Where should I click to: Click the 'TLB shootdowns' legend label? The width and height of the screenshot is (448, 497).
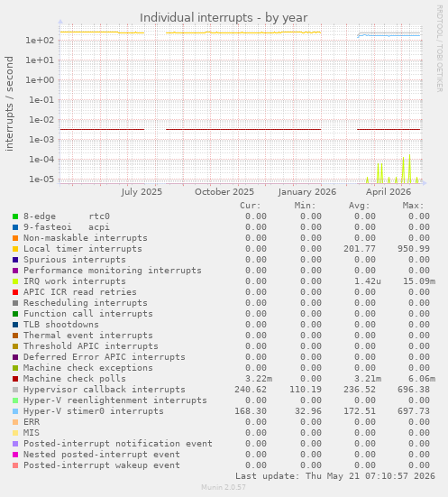coord(61,325)
